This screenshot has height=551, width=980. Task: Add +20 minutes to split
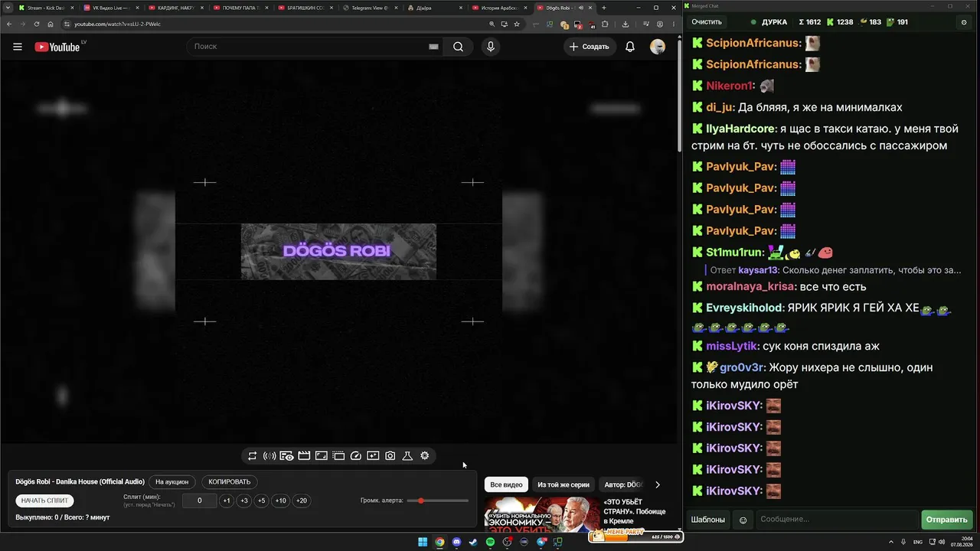[x=302, y=500]
